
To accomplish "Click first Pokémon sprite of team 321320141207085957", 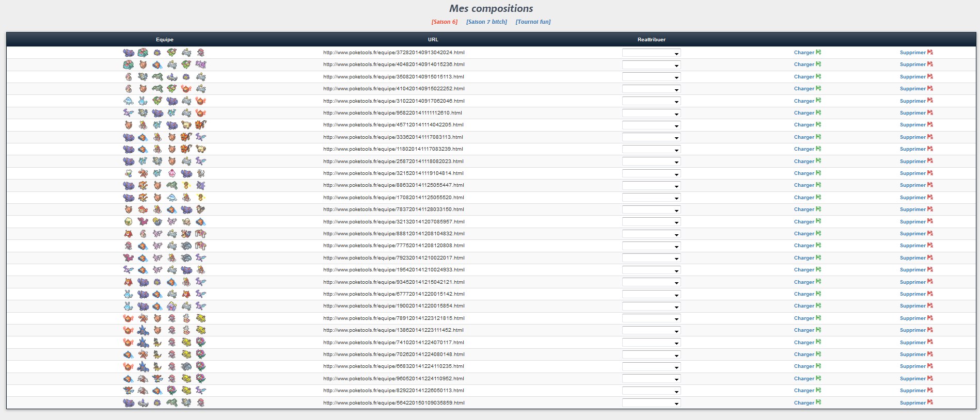I will (x=129, y=222).
